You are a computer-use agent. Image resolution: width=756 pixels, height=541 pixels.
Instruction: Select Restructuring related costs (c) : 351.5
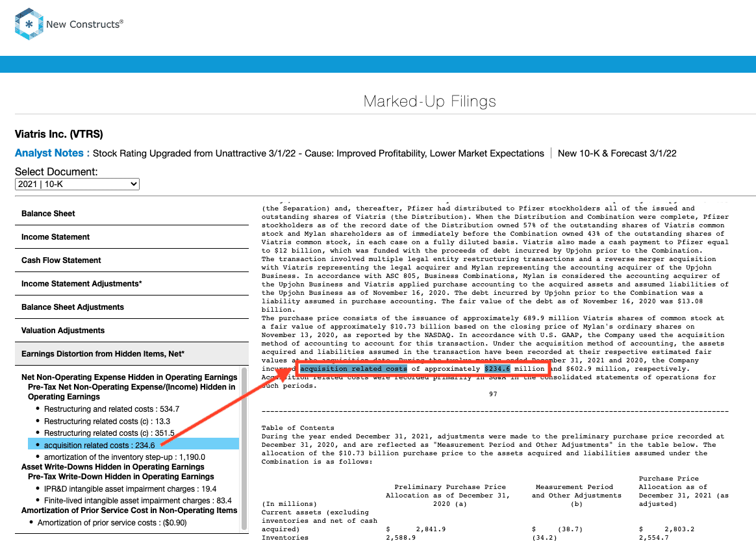point(109,433)
